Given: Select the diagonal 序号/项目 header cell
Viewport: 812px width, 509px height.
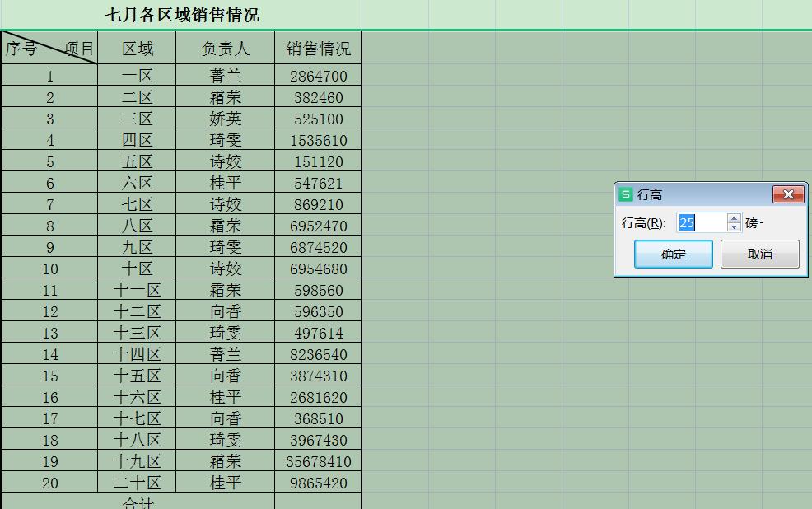Looking at the screenshot, I should point(49,48).
